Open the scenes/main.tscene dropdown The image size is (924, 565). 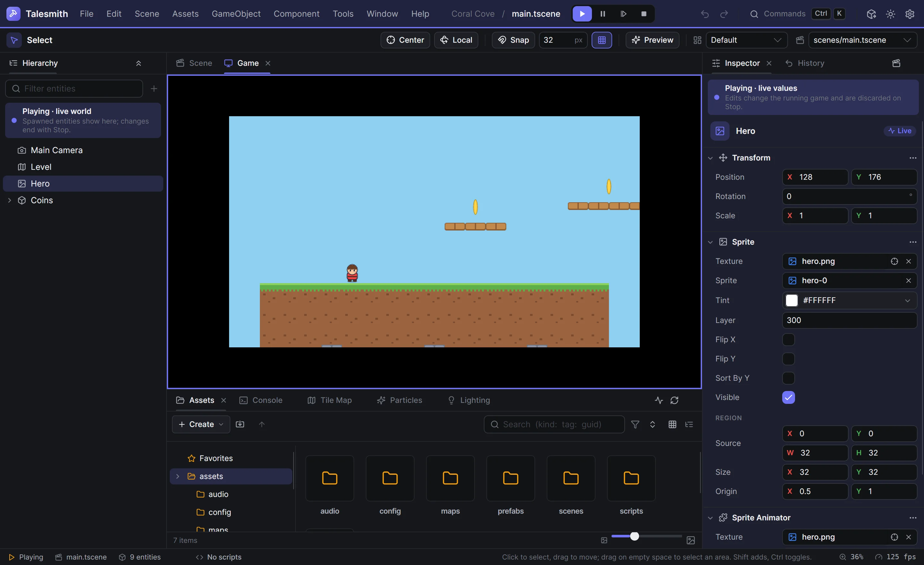[x=862, y=40]
